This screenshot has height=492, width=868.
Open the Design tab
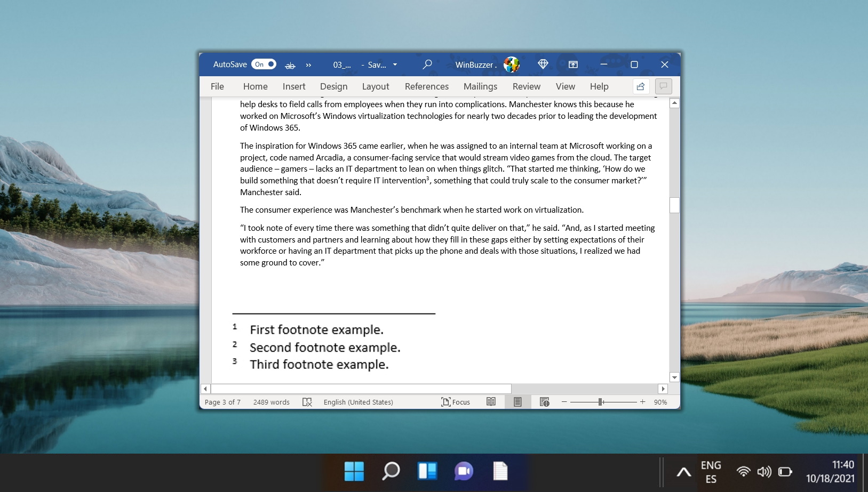pyautogui.click(x=334, y=86)
